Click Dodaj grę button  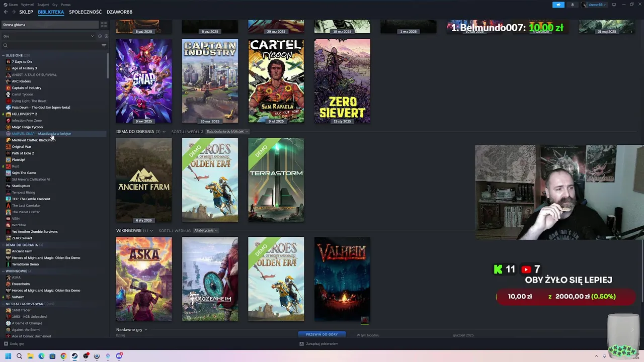click(x=14, y=344)
